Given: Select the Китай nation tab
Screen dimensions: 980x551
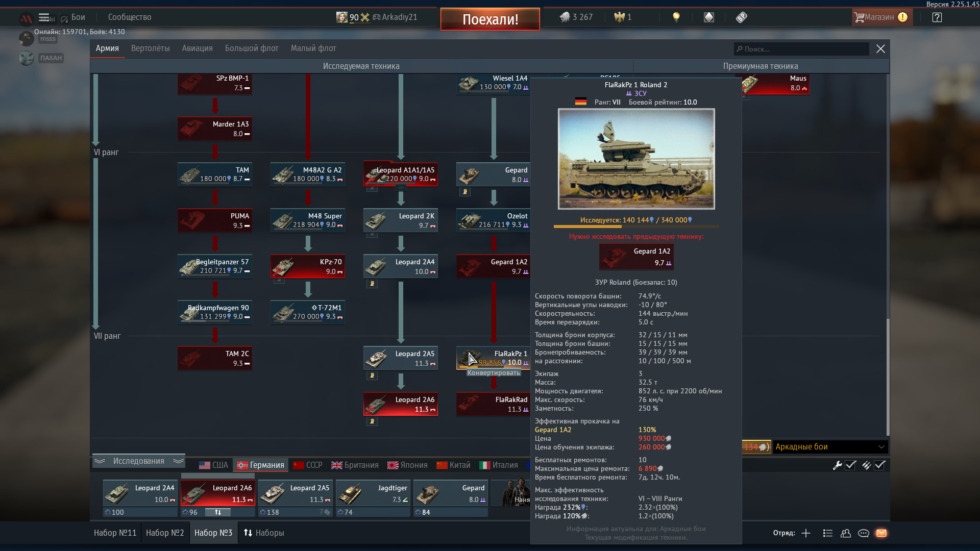Looking at the screenshot, I should [453, 465].
